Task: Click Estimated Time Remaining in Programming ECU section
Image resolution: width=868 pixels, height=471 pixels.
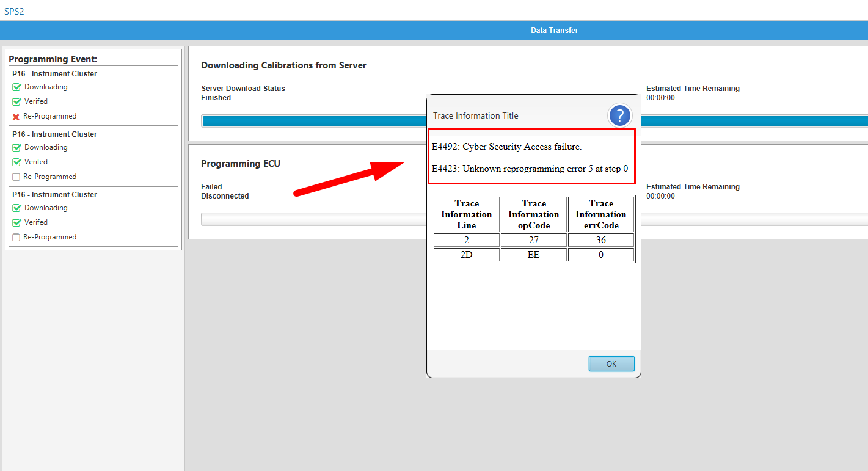Action: tap(693, 187)
